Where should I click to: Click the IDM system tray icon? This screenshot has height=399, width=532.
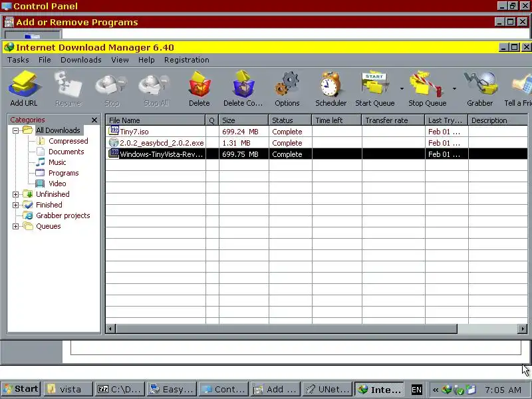pyautogui.click(x=447, y=390)
